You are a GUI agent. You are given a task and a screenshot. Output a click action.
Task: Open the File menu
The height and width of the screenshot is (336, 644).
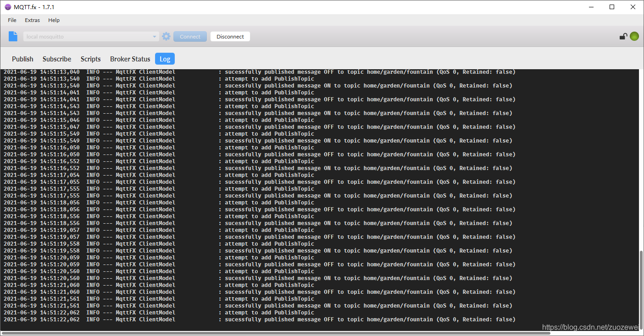12,20
